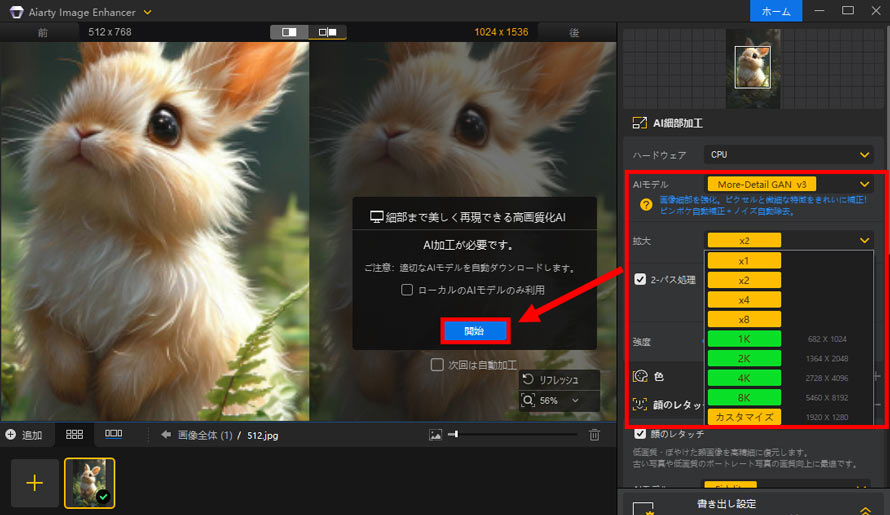The width and height of the screenshot is (890, 515).
Task: Click the back arrow beside 画像全体
Action: point(166,435)
